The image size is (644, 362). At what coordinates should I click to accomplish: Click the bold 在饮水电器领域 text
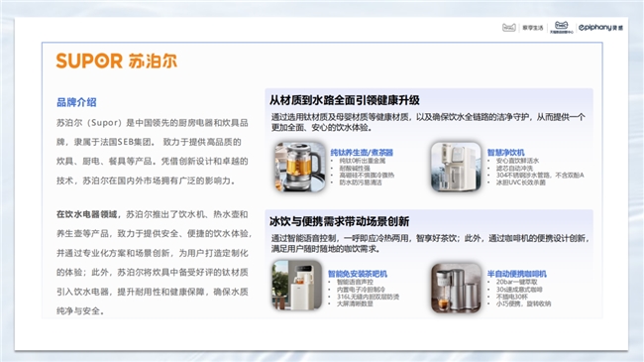(x=86, y=214)
